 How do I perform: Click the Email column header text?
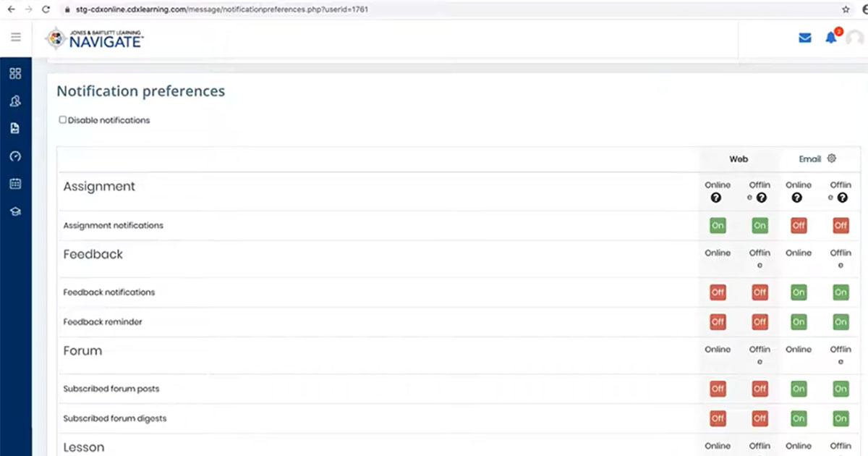(x=809, y=159)
